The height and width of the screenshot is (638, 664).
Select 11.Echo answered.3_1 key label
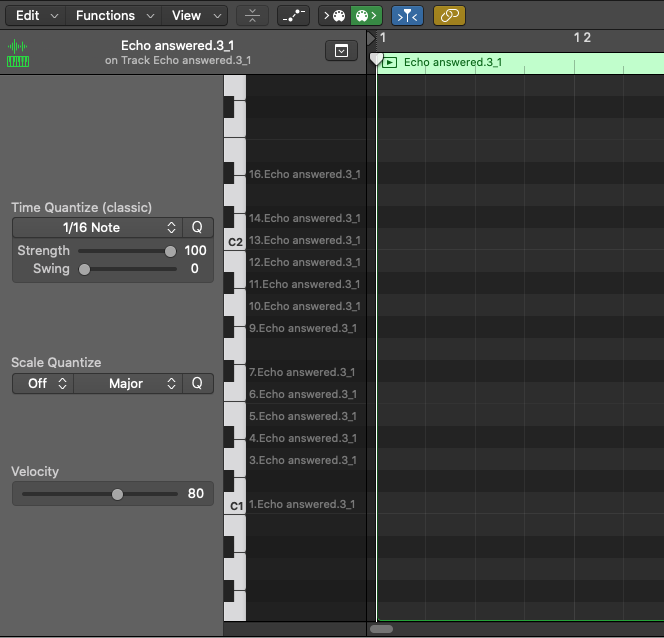click(x=304, y=284)
